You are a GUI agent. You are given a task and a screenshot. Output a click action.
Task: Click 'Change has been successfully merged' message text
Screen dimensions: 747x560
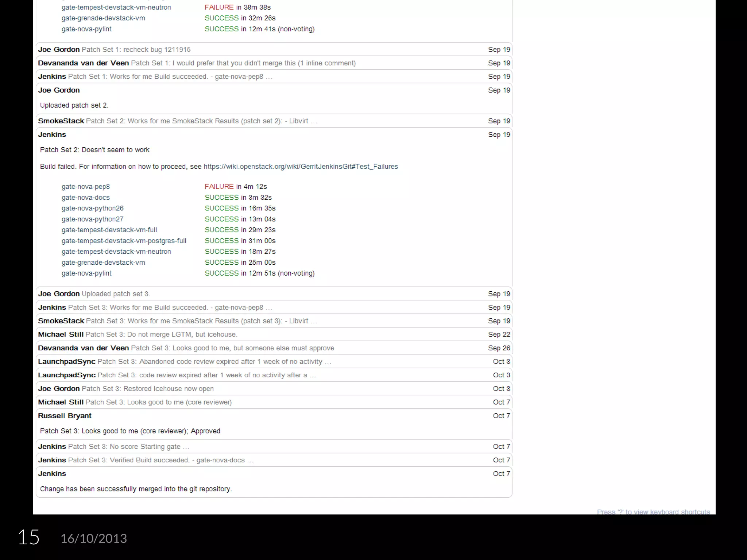[x=136, y=489]
